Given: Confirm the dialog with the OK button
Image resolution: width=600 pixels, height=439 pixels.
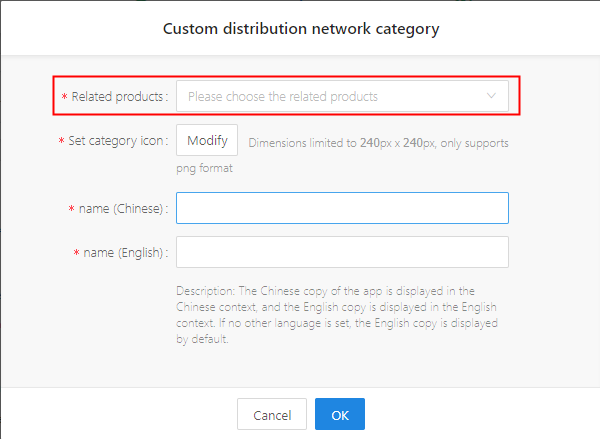Looking at the screenshot, I should coord(340,415).
